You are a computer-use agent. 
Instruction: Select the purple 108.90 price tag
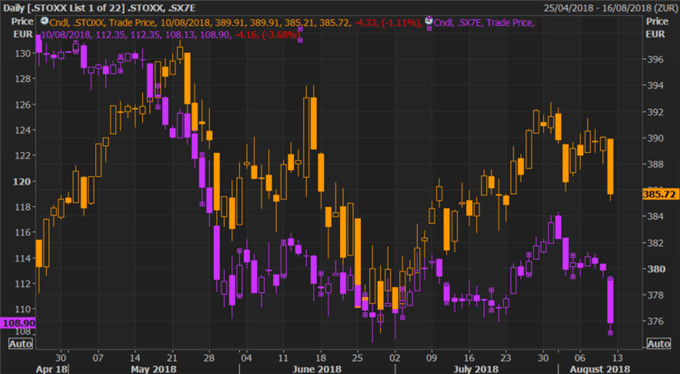[18, 323]
